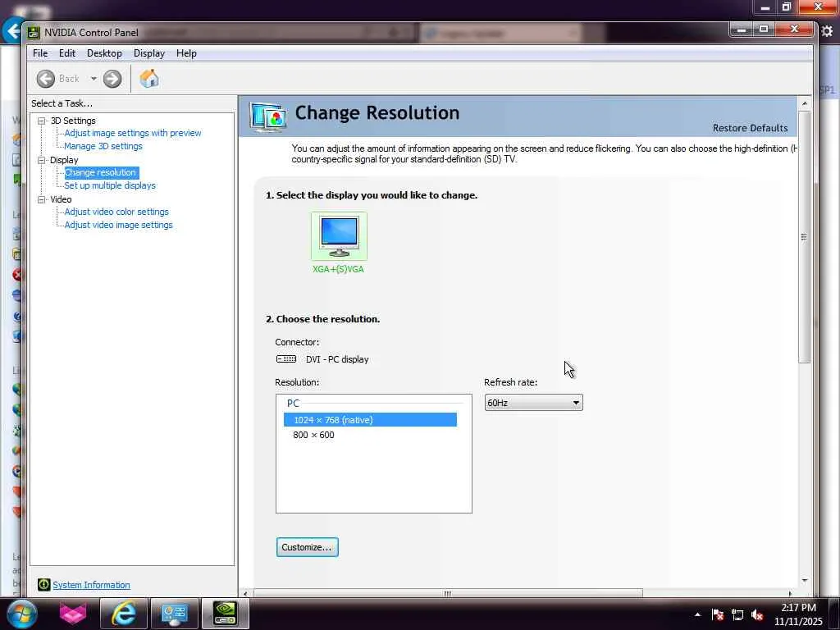Click the NVIDIA taskbar button

coord(225,614)
